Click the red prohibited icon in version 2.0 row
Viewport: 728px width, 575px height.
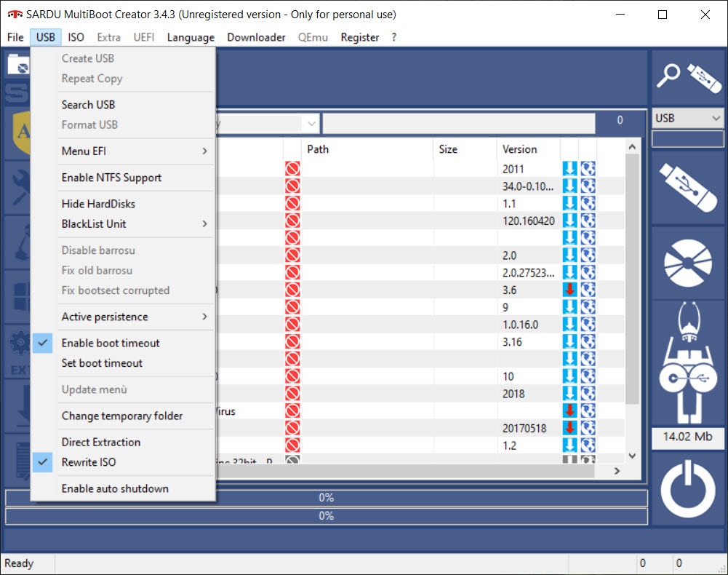point(292,255)
